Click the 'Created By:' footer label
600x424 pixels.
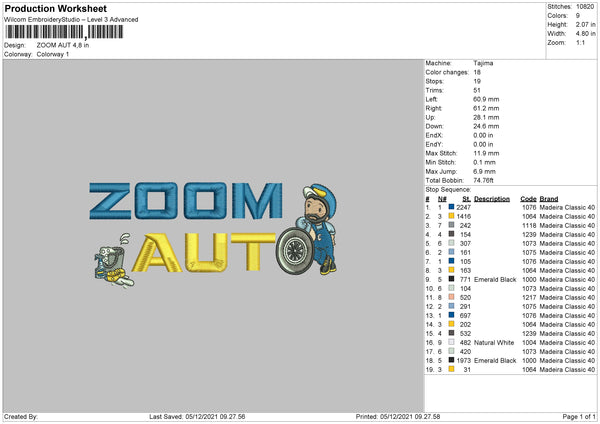(21, 416)
